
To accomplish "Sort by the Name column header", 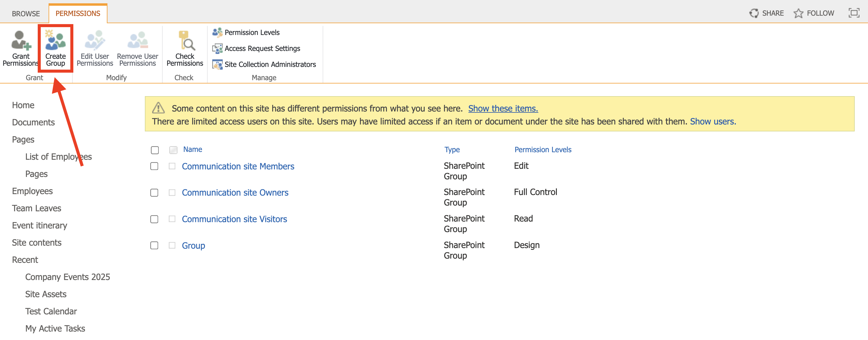I will pyautogui.click(x=192, y=150).
